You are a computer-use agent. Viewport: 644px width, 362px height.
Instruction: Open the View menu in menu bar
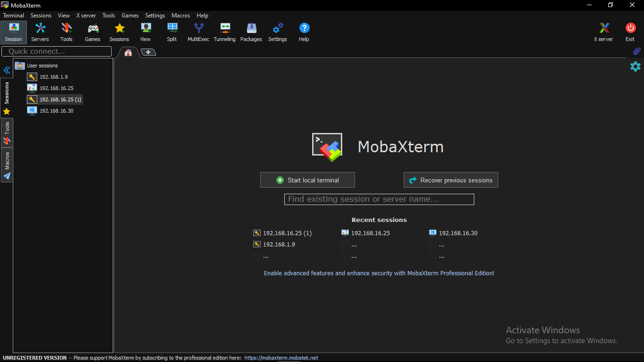pos(64,16)
